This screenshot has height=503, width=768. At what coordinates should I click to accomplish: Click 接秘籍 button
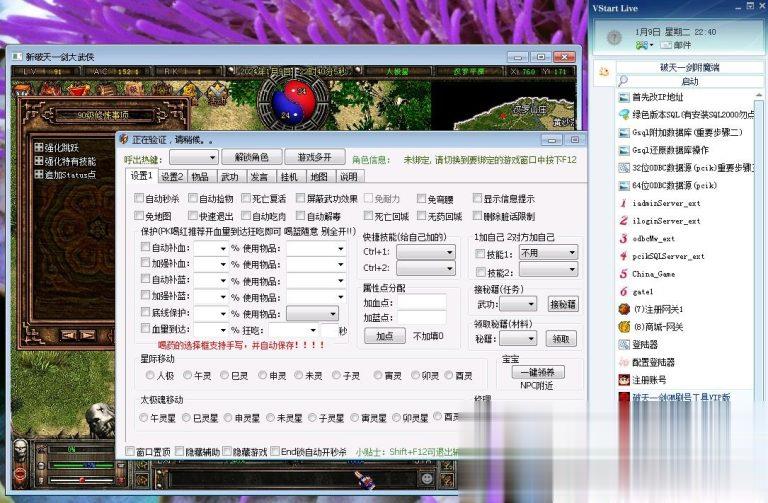(563, 304)
